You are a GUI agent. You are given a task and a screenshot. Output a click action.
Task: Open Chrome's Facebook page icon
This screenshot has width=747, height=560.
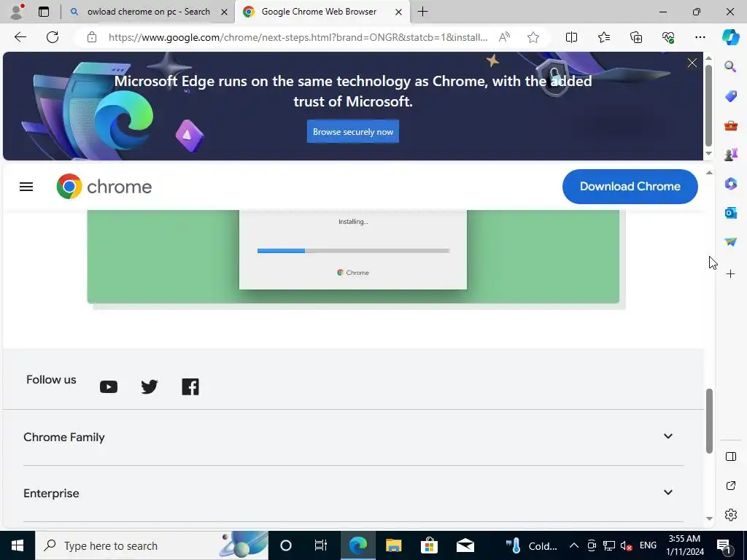pos(190,386)
